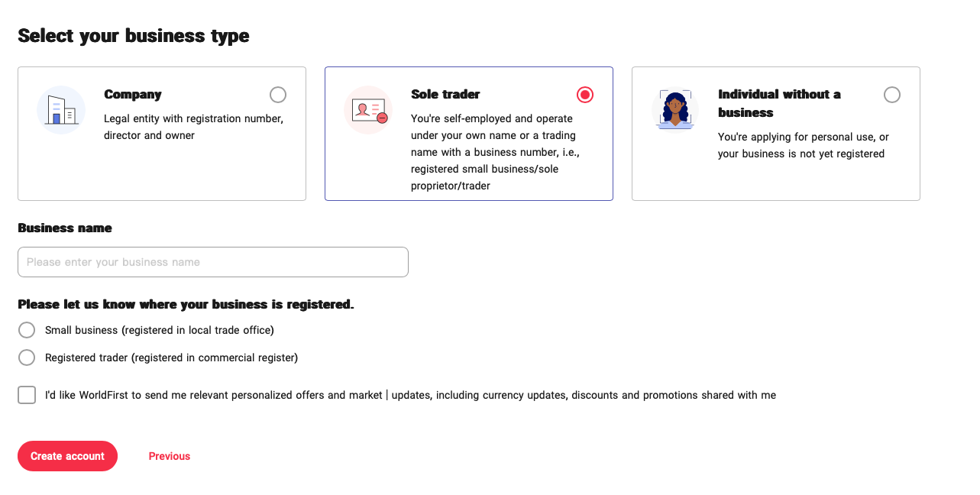Click the 'Legal entity with registration number' description
Viewport: 980px width, 495px height.
(193, 127)
